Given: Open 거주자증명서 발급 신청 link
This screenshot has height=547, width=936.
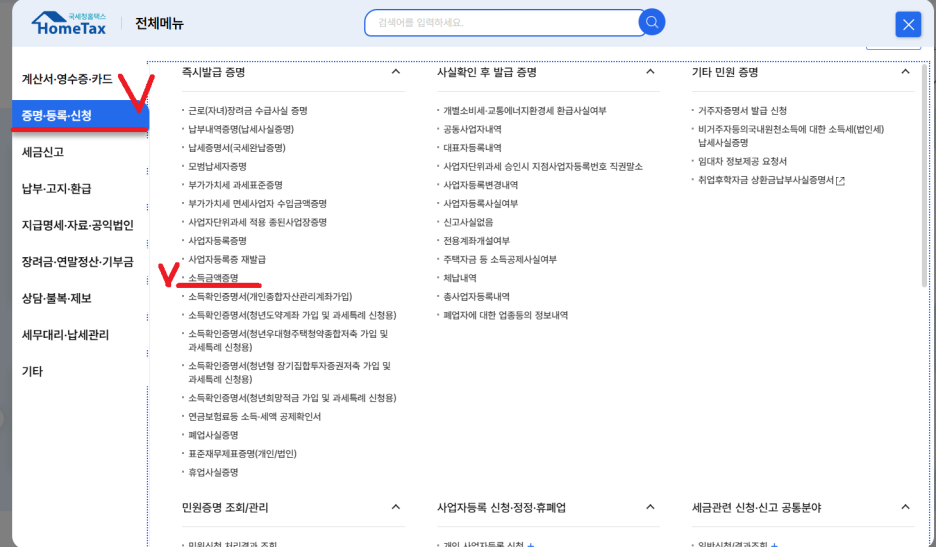Looking at the screenshot, I should 742,110.
